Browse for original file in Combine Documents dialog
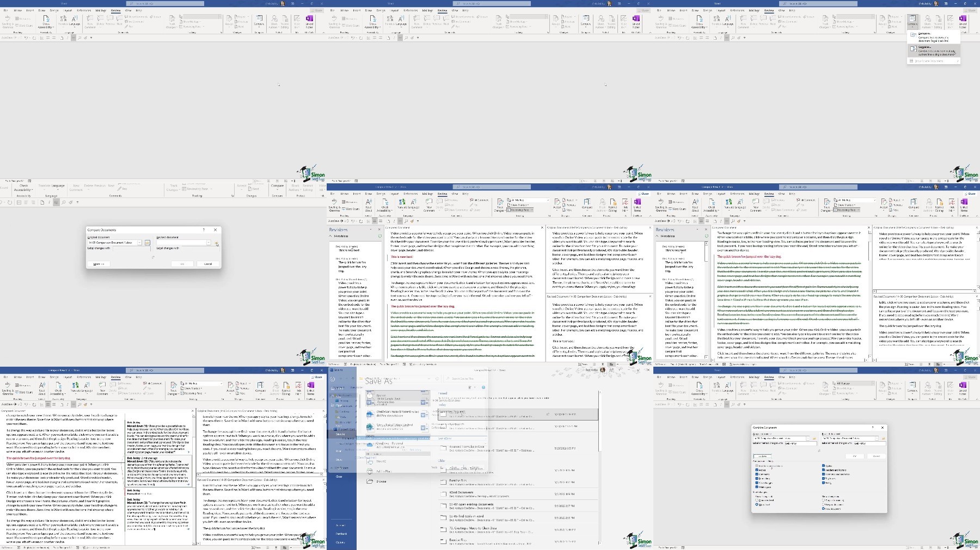 [814, 438]
